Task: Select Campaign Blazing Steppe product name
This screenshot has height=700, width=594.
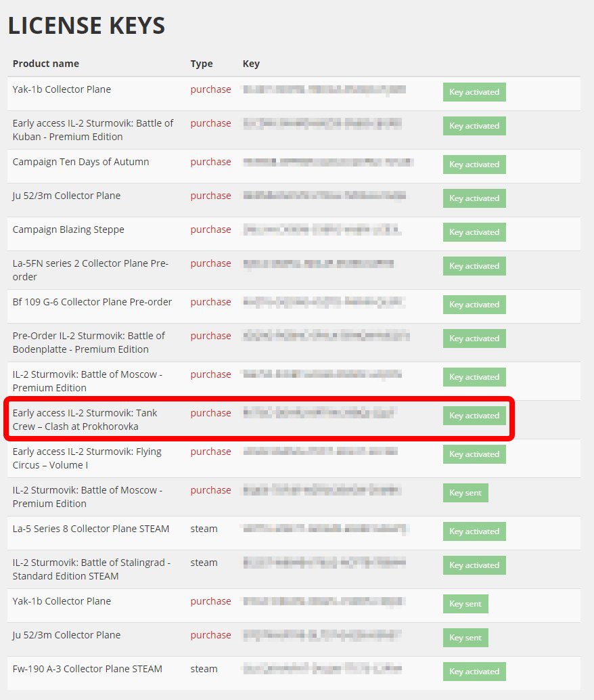Action: pos(68,230)
